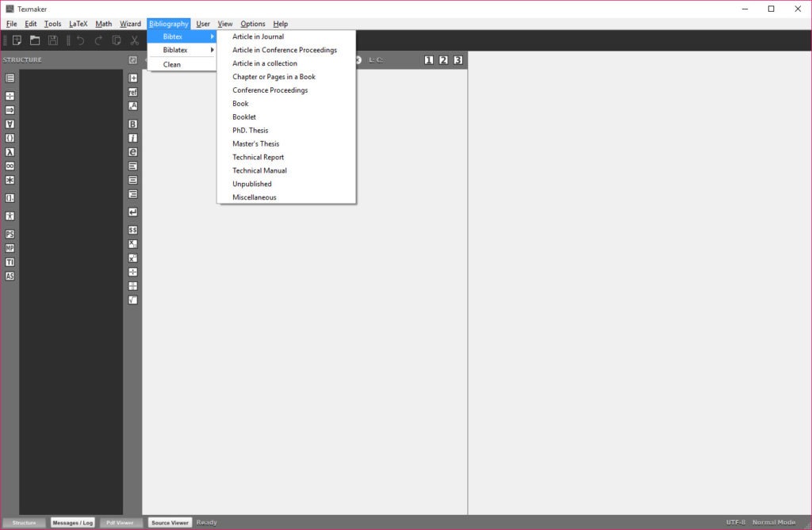This screenshot has height=530, width=812.
Task: Show the document structure list icon
Action: coord(10,78)
